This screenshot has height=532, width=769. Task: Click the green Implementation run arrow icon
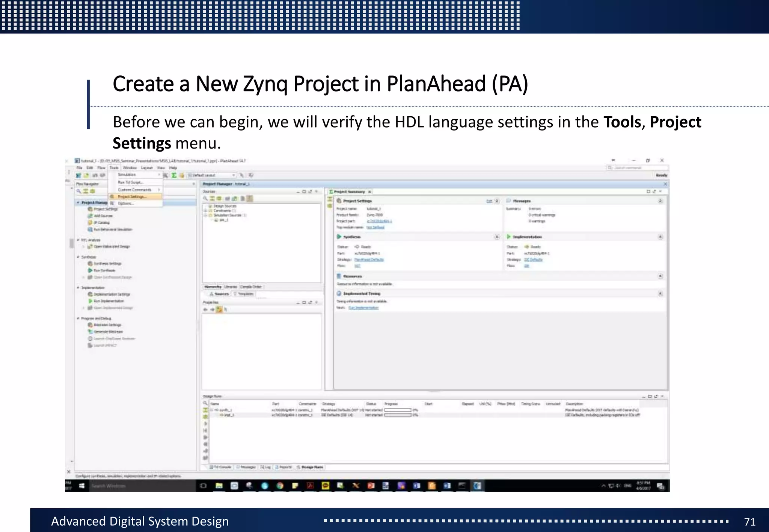(x=509, y=237)
